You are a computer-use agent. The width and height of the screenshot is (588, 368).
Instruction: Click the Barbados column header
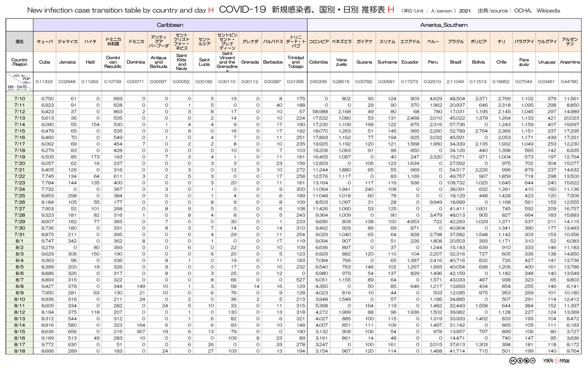[273, 63]
